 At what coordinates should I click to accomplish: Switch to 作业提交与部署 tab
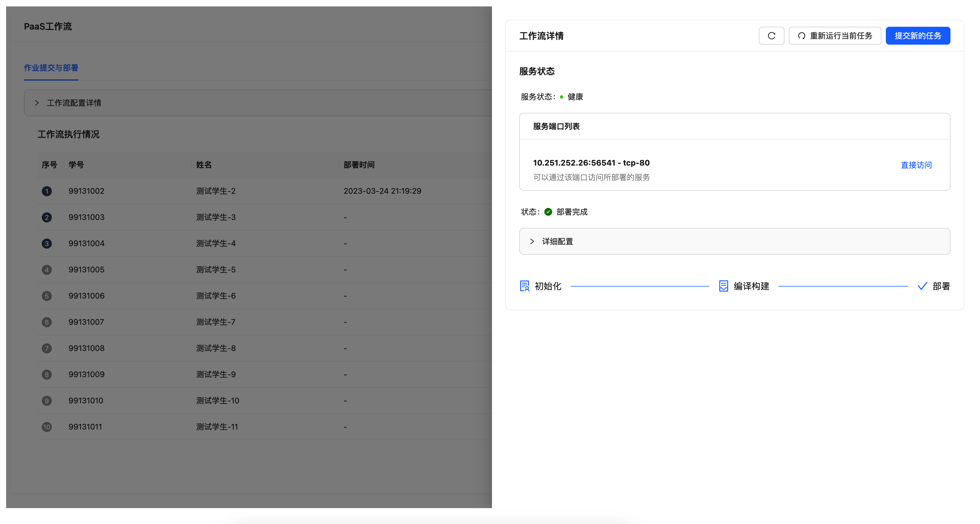pos(51,68)
